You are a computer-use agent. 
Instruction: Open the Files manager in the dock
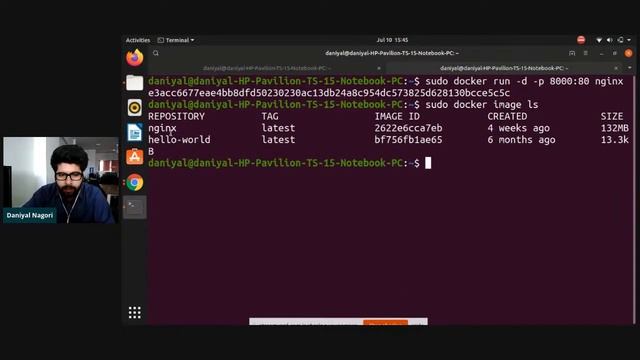click(135, 83)
